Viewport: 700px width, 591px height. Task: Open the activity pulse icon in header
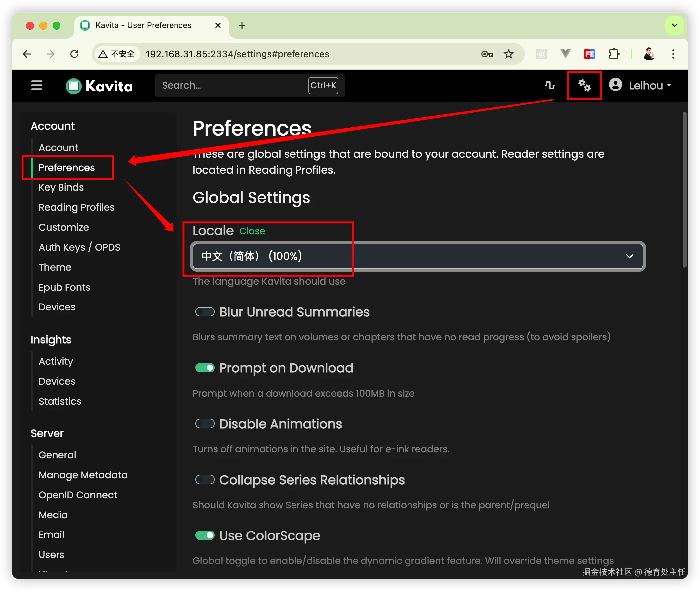[x=550, y=86]
